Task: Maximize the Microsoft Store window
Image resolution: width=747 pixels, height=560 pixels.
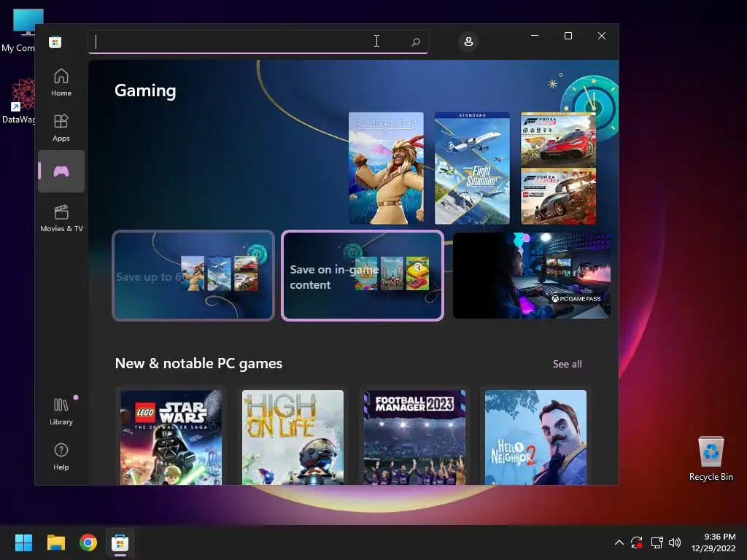Action: tap(568, 36)
